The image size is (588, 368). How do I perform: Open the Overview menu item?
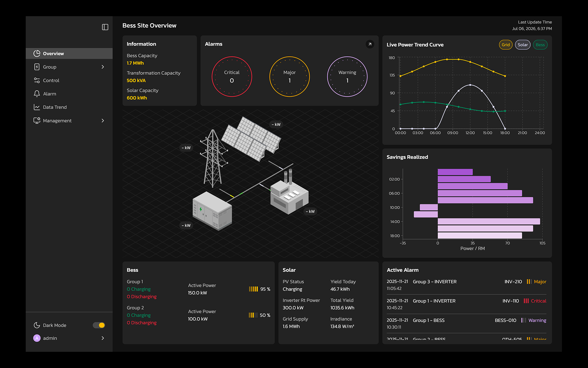click(x=69, y=53)
